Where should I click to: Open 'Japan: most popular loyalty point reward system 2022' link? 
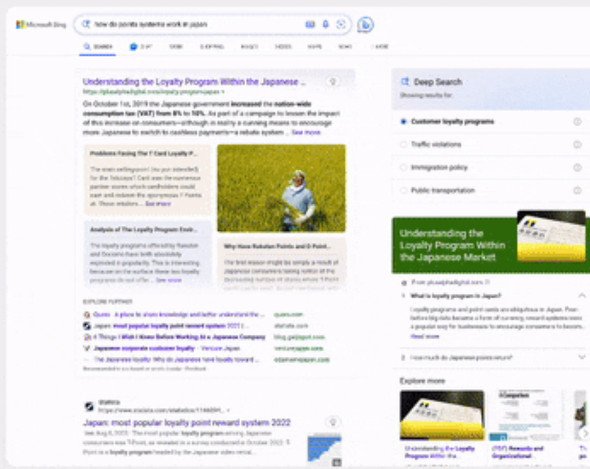tap(187, 422)
